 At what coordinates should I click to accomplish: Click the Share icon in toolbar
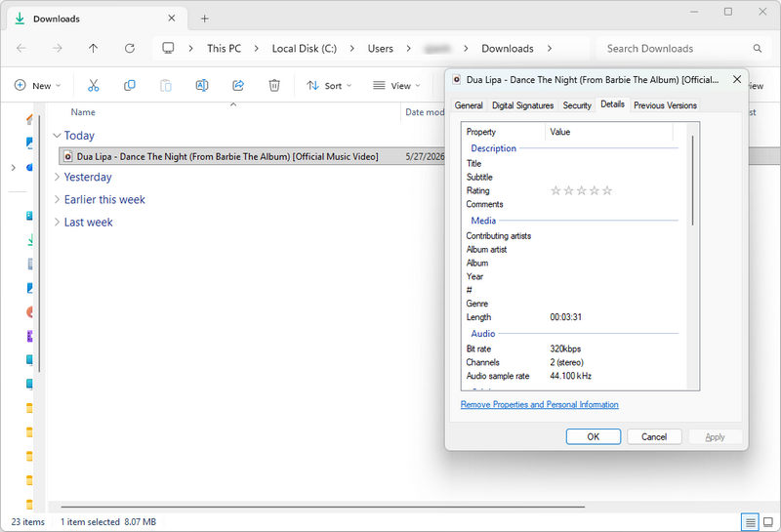point(238,85)
